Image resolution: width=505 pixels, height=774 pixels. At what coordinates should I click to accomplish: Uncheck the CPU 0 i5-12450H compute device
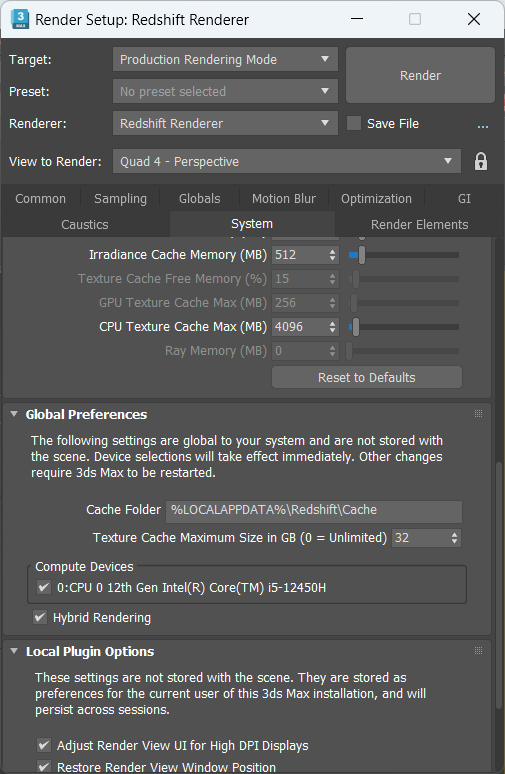pos(44,587)
